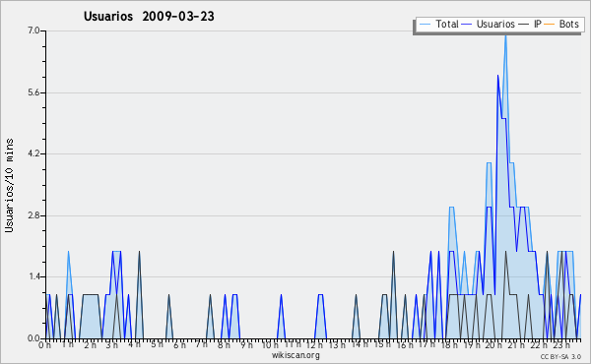Click the '19 h' x-axis label

(472, 345)
